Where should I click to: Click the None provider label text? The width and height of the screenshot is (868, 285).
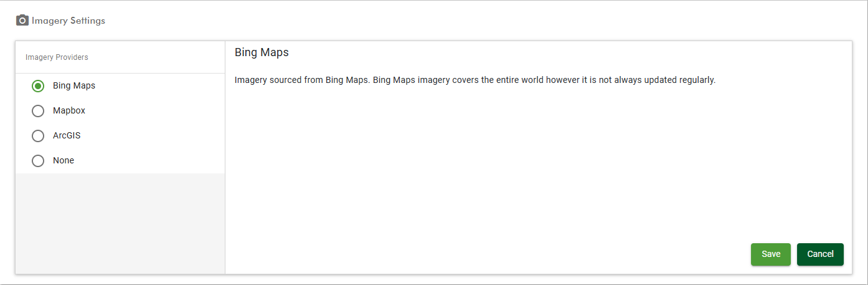[x=64, y=160]
